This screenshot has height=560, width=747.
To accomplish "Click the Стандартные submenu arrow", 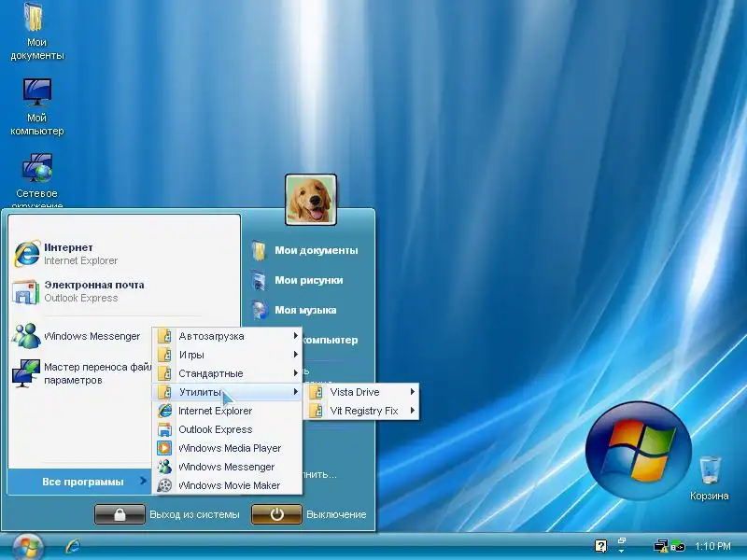I will click(x=296, y=373).
